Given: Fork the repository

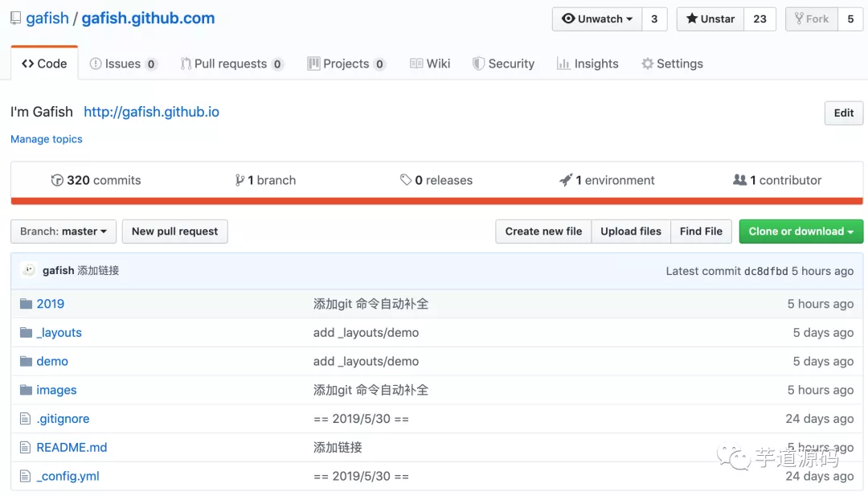Looking at the screenshot, I should 811,18.
